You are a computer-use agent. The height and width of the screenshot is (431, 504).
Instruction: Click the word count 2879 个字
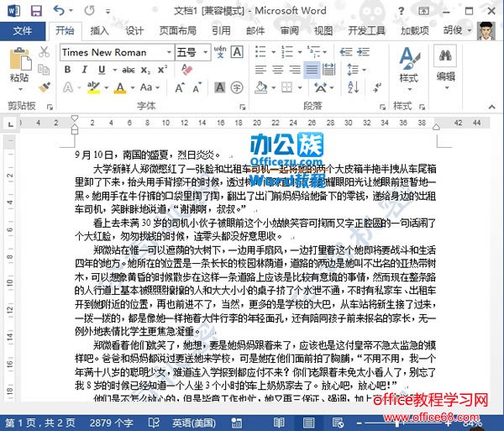pyautogui.click(x=112, y=423)
